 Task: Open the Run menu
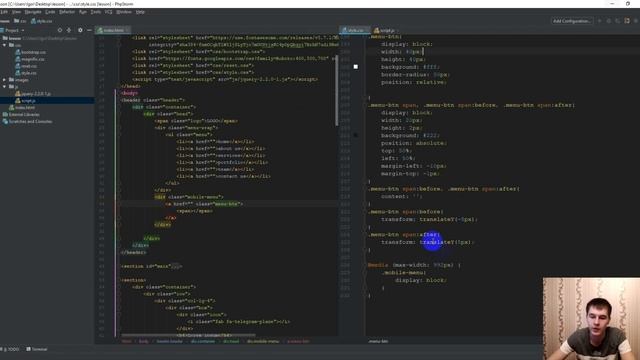[x=82, y=12]
